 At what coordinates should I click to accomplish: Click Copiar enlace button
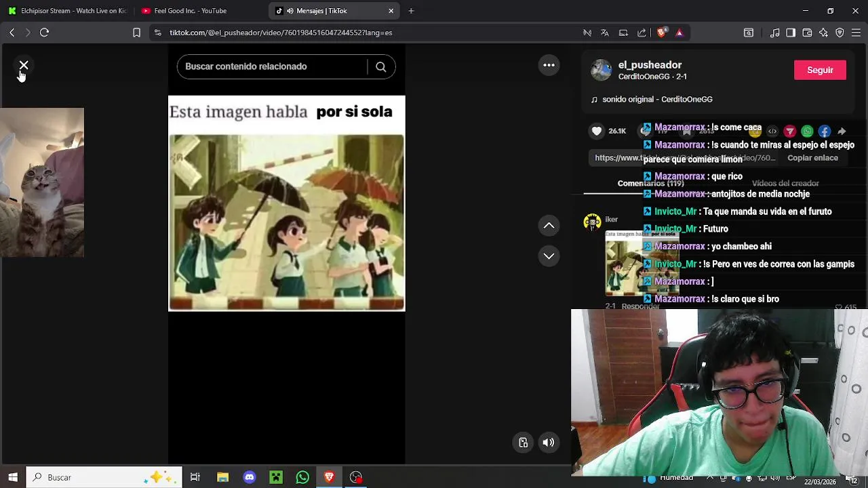(812, 158)
